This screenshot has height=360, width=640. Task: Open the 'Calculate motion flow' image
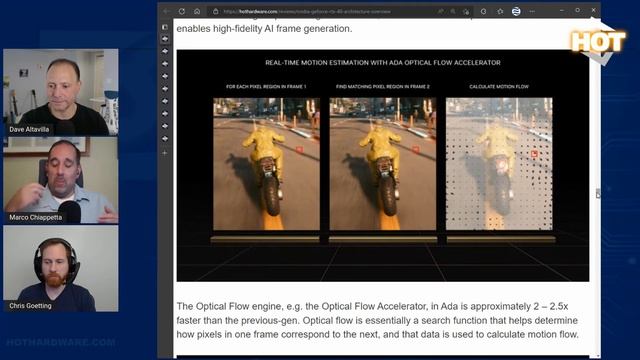(499, 164)
